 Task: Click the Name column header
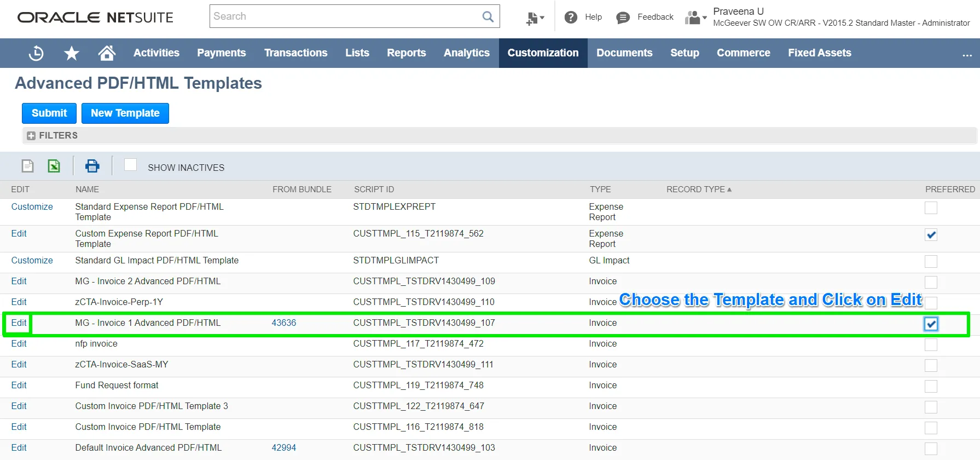coord(88,189)
